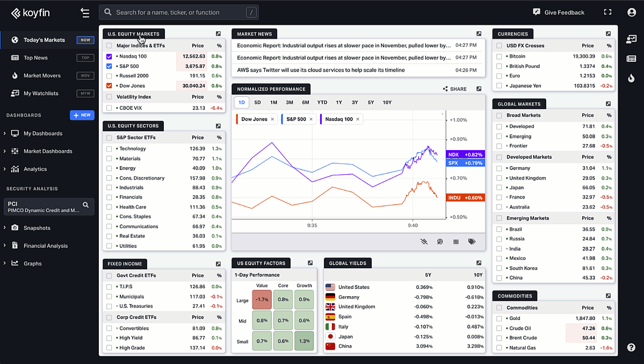Check the Technology sector checkbox
Image resolution: width=644 pixels, height=364 pixels.
click(x=109, y=148)
